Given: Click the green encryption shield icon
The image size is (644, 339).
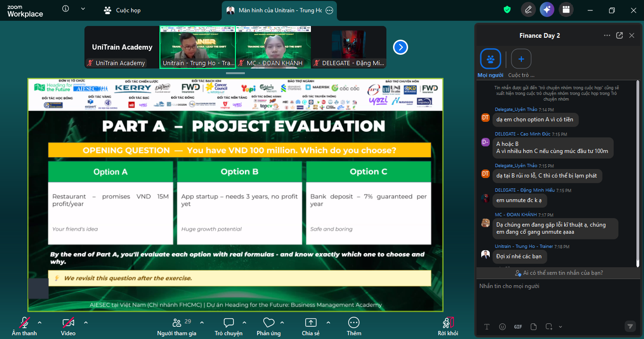Looking at the screenshot, I should [x=508, y=9].
